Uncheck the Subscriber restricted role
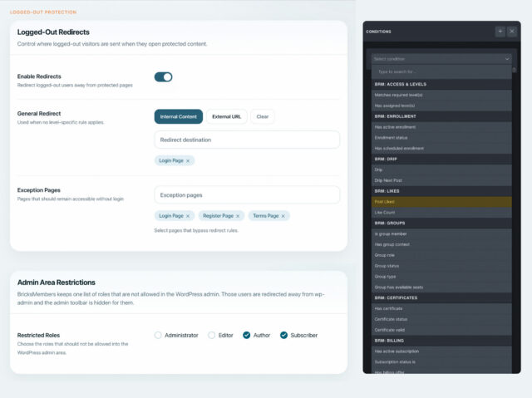 (283, 336)
